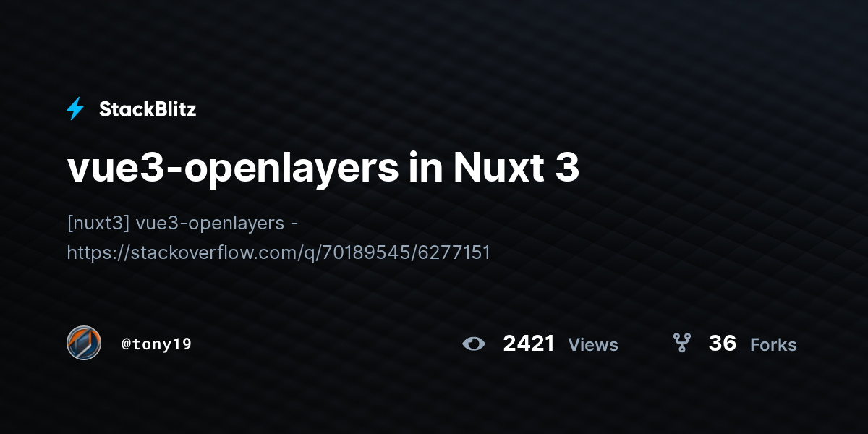Click the fork icon beside 36
This screenshot has height=434, width=868.
coord(681,343)
